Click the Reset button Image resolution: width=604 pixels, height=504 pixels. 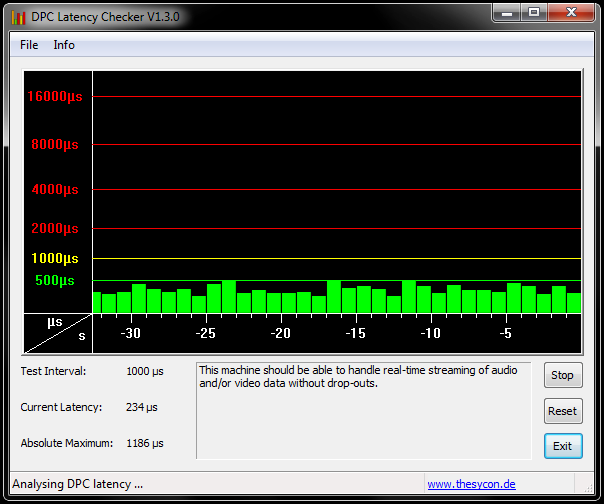point(563,411)
